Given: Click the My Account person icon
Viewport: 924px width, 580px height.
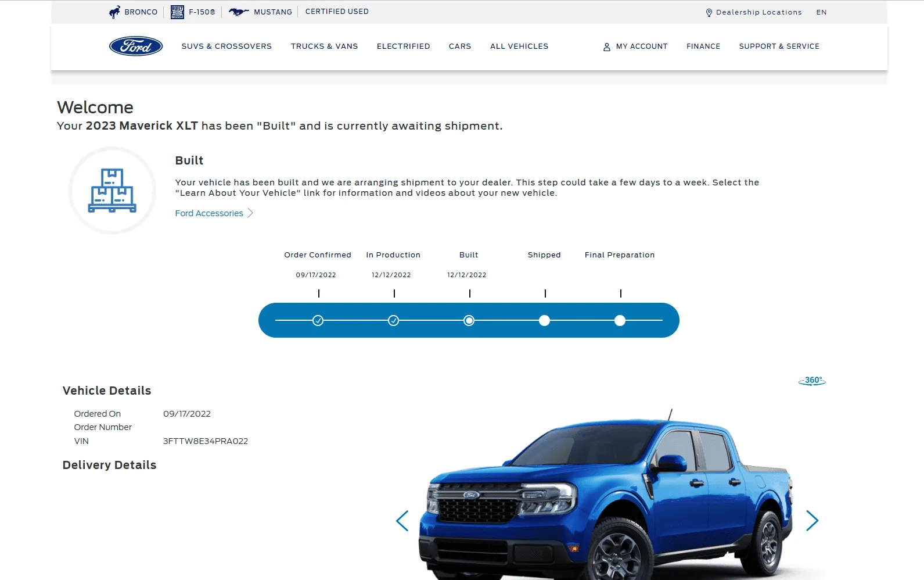Looking at the screenshot, I should pyautogui.click(x=607, y=47).
